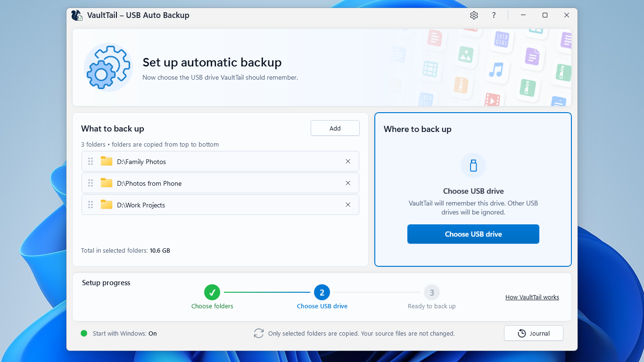Image resolution: width=644 pixels, height=362 pixels.
Task: Click the Choose folders step label
Action: pyautogui.click(x=212, y=306)
